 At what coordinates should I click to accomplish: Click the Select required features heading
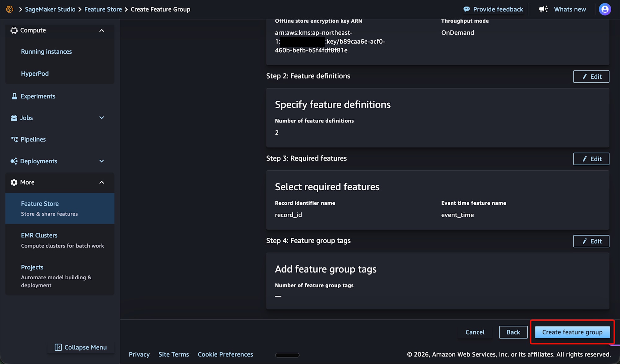(327, 187)
